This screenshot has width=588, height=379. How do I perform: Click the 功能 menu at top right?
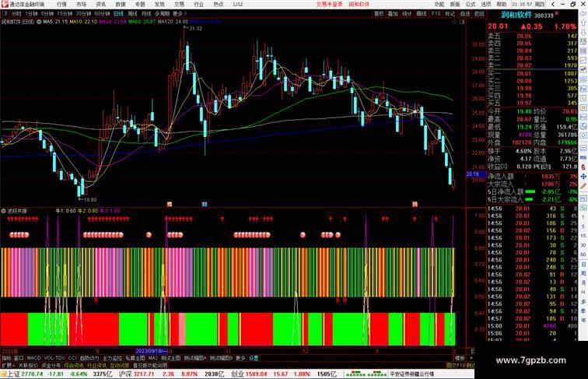[x=439, y=4]
